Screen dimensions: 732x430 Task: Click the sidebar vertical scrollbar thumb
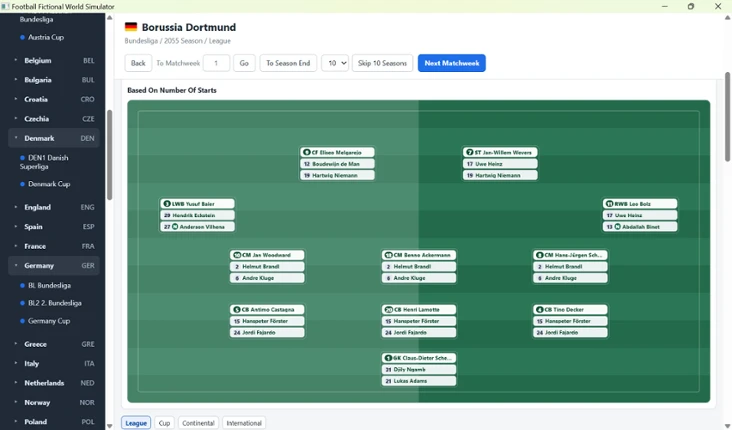point(110,155)
